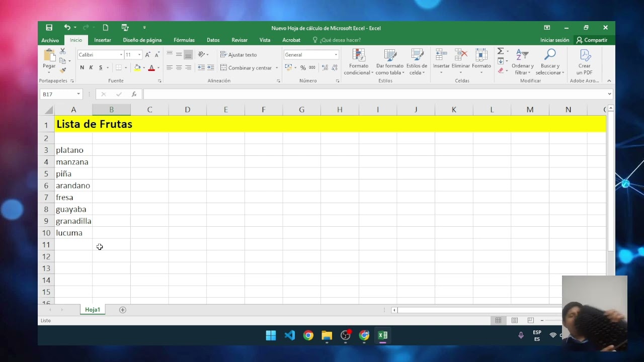Switch to Normal view in status bar
This screenshot has height=362, width=644.
click(x=498, y=320)
